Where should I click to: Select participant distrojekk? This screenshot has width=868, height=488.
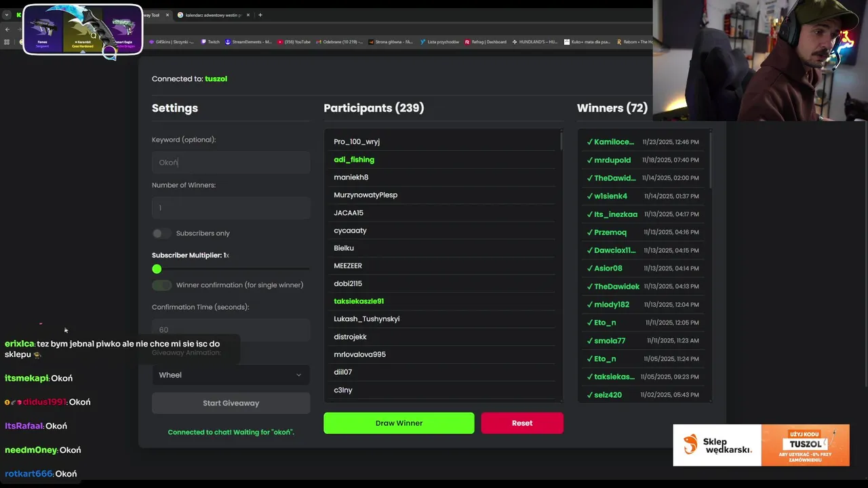click(350, 337)
